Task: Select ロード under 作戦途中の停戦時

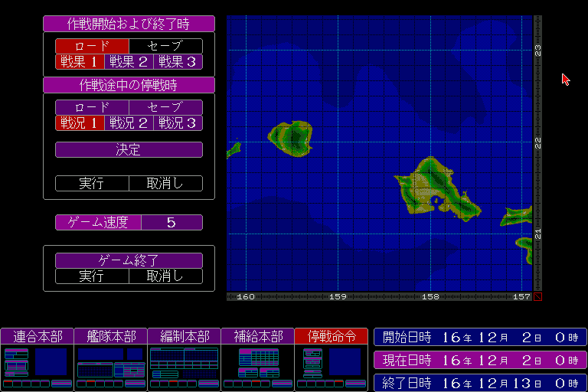Action: point(92,108)
